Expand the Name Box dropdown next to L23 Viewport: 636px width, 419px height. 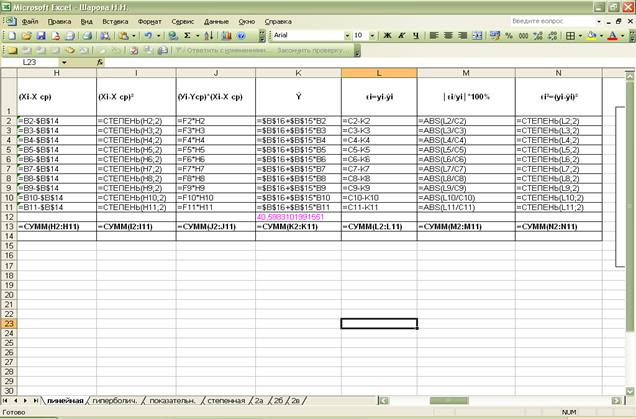pyautogui.click(x=64, y=62)
